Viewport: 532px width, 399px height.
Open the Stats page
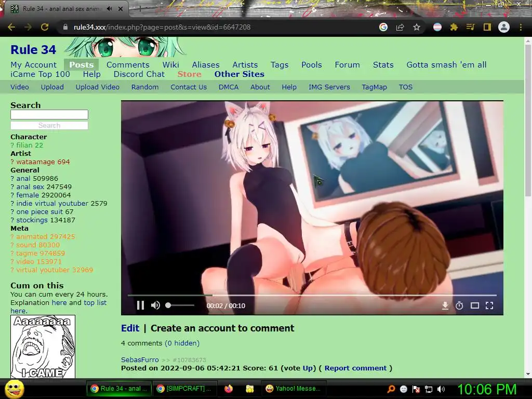tap(383, 65)
